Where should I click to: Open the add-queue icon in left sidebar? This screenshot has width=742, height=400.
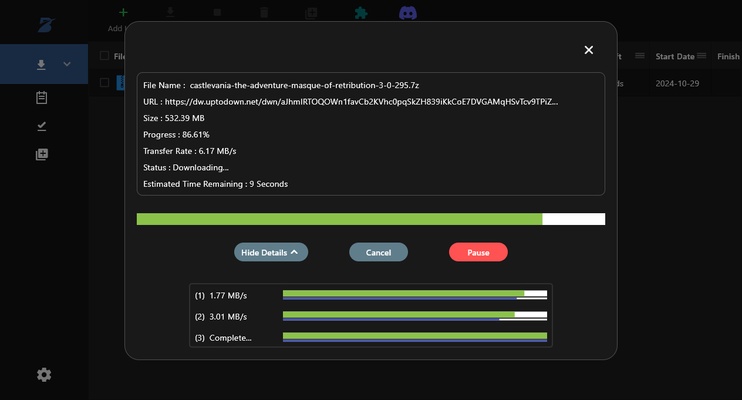pyautogui.click(x=42, y=154)
